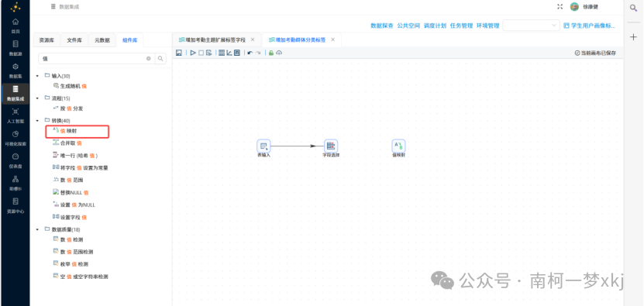Click the search magnifier button in 组件库
This screenshot has width=644, height=306.
pos(160,59)
